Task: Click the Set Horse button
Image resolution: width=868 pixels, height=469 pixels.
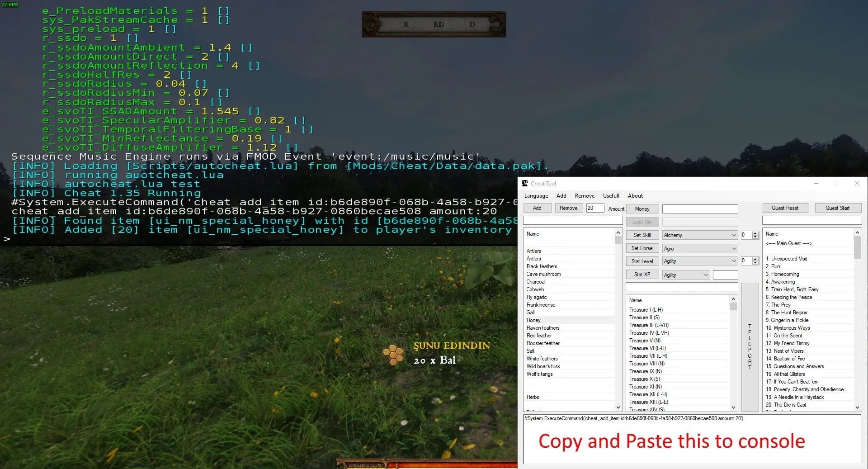Action: [x=642, y=248]
